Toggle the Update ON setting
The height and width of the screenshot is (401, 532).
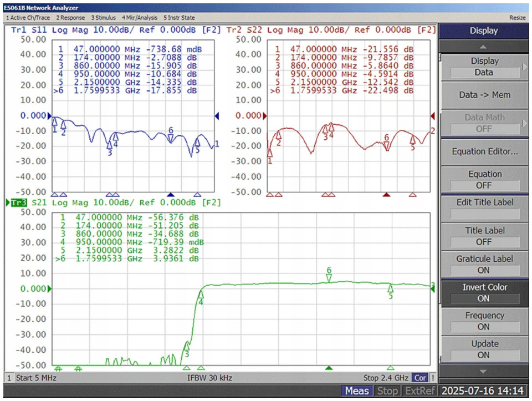click(484, 349)
